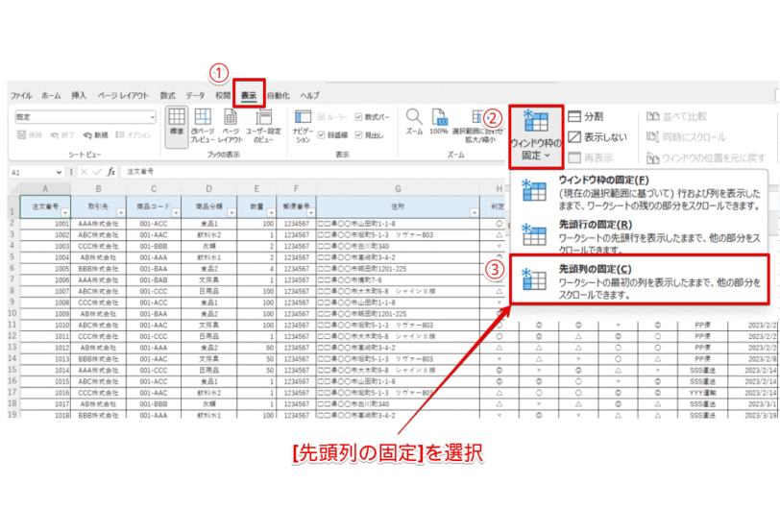This screenshot has width=780, height=532.
Task: Toggle the 目盛線 gridlines checkbox
Action: [x=322, y=134]
